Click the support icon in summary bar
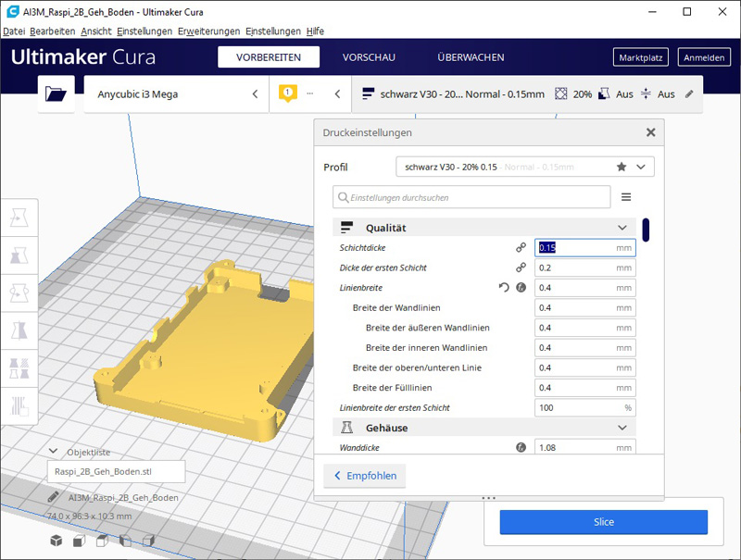Viewport: 741px width, 560px height. coord(604,94)
